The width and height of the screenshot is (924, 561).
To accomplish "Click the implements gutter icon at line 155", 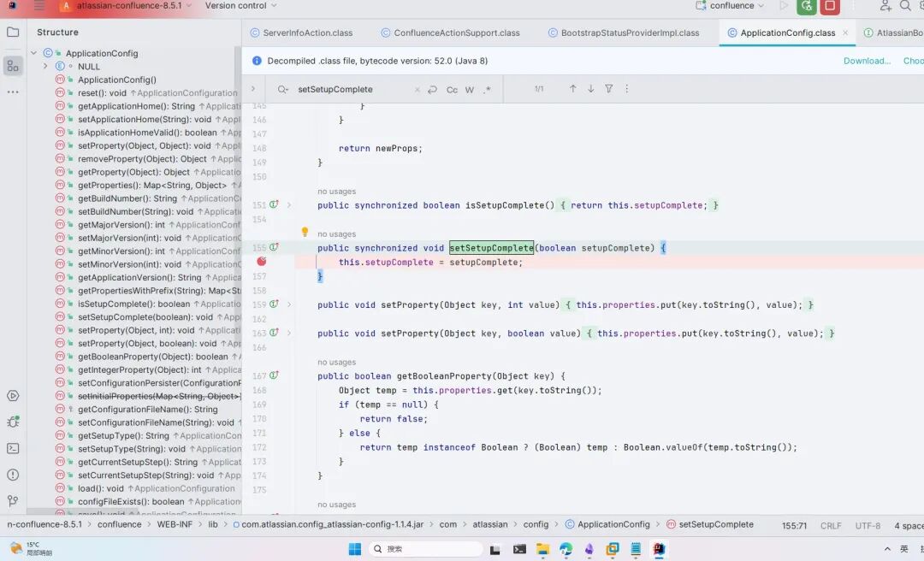I will (274, 247).
